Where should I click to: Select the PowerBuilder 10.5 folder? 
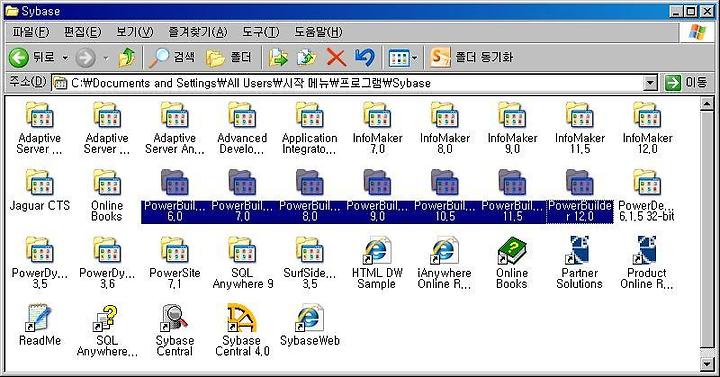click(x=444, y=196)
